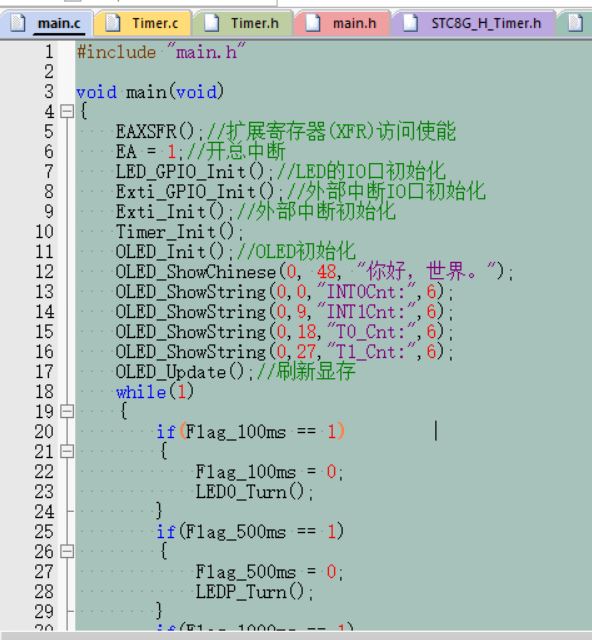Click the if(Flag_500ms == 1) condition
This screenshot has width=592, height=640.
tap(250, 532)
